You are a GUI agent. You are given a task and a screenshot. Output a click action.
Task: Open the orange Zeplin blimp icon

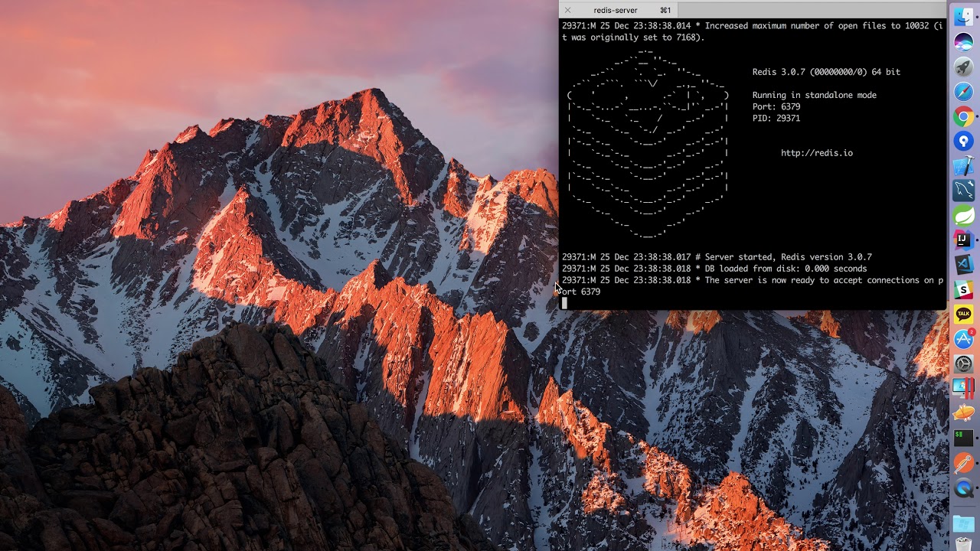click(964, 412)
